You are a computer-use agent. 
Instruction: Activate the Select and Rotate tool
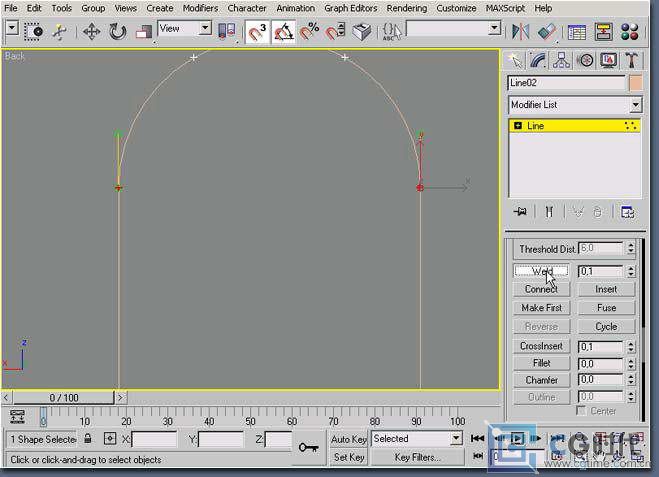[117, 32]
